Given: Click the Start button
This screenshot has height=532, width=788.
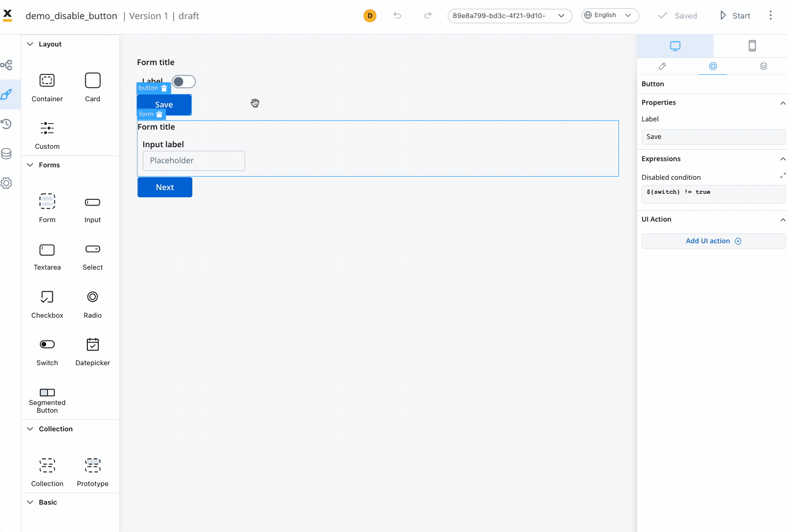Looking at the screenshot, I should (735, 15).
